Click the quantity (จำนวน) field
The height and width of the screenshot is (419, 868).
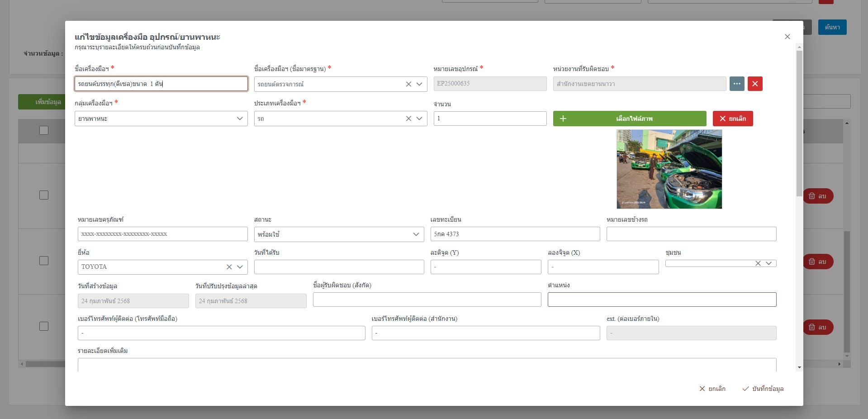pos(490,119)
